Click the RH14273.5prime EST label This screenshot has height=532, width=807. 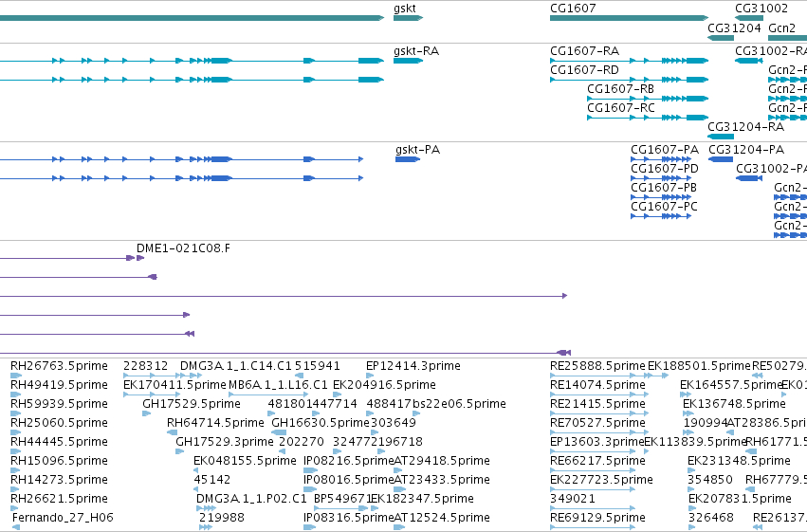(59, 480)
